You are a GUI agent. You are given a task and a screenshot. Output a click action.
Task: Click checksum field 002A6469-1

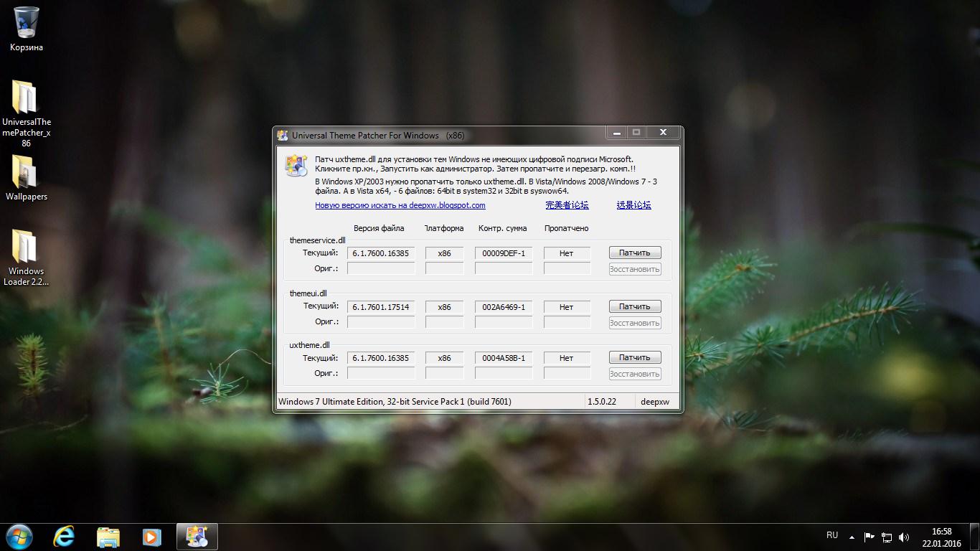coord(504,307)
